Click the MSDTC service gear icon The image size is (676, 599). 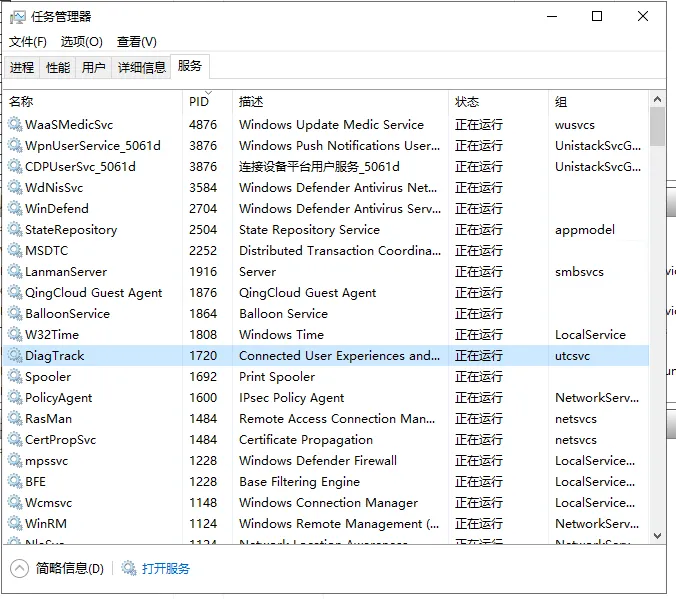pos(15,251)
